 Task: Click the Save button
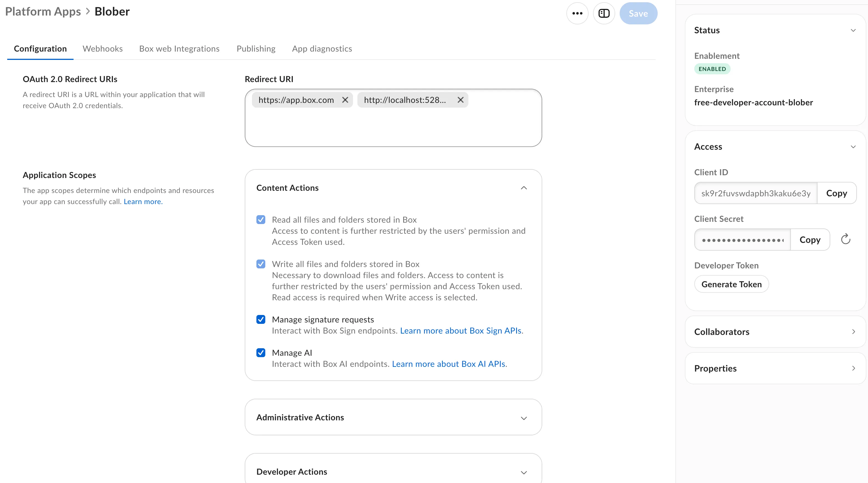(x=638, y=14)
